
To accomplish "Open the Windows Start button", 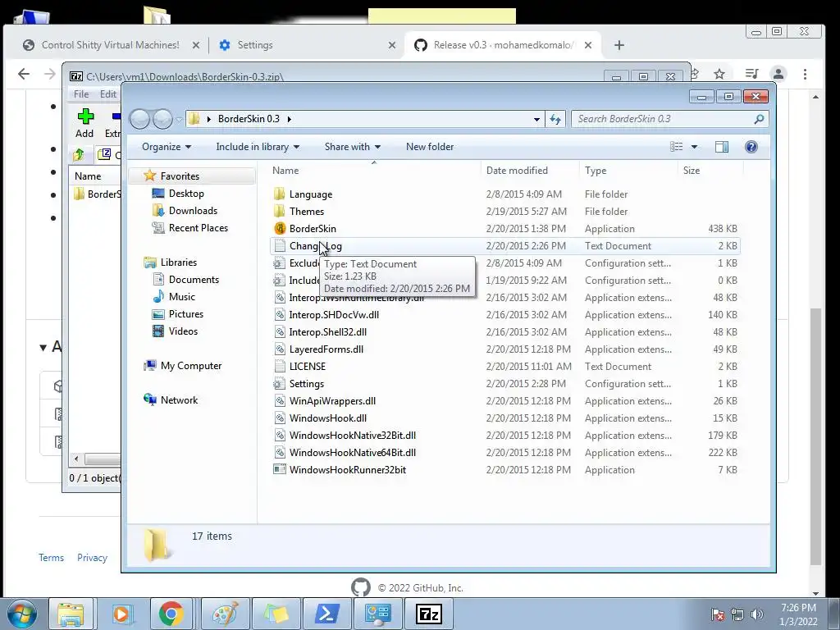I will point(22,614).
